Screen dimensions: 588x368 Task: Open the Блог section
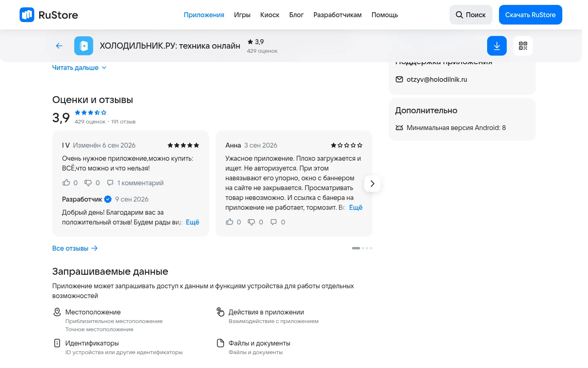coord(296,15)
